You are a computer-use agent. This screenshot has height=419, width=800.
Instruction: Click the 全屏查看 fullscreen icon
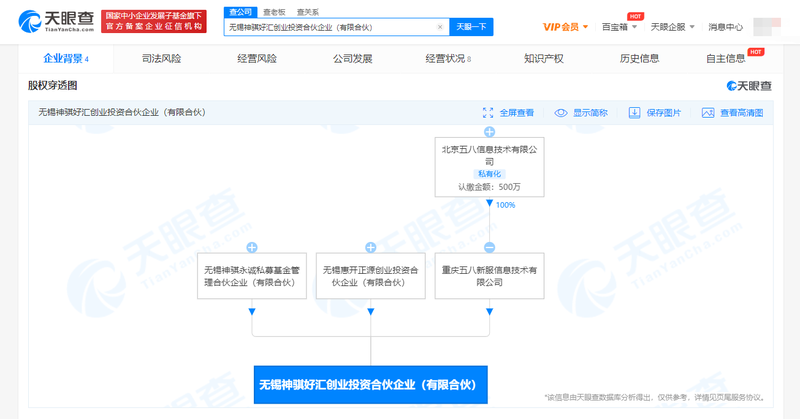tap(488, 113)
